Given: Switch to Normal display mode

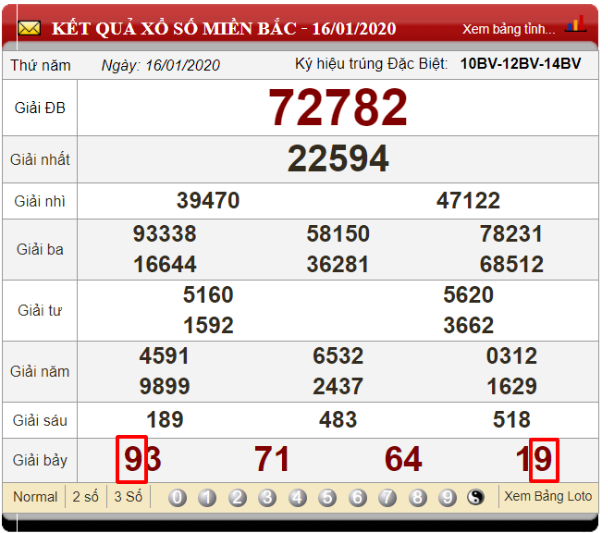Looking at the screenshot, I should point(35,497).
